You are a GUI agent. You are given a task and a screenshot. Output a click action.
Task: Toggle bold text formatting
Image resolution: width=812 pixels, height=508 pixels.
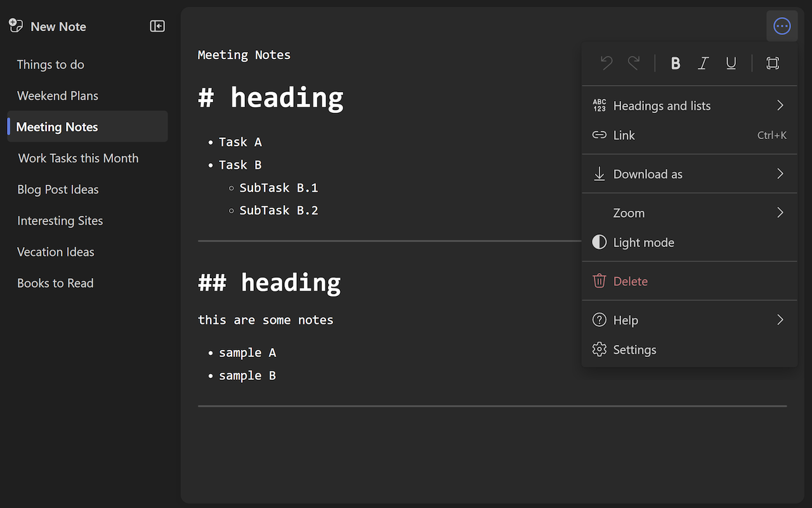pos(676,63)
